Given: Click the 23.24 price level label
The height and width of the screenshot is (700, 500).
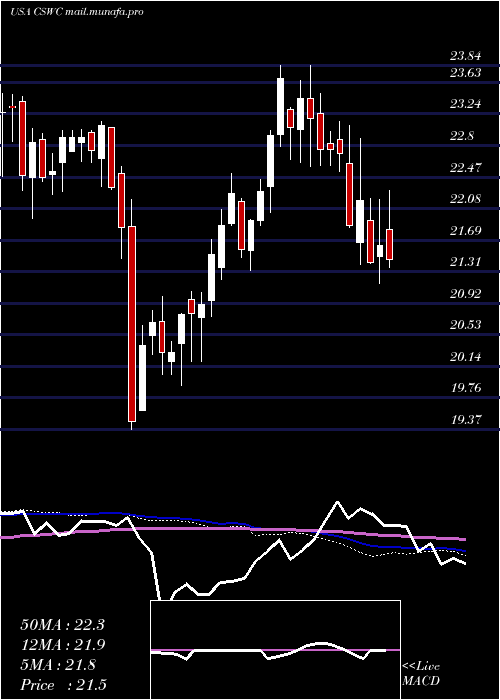Looking at the screenshot, I should tap(466, 104).
